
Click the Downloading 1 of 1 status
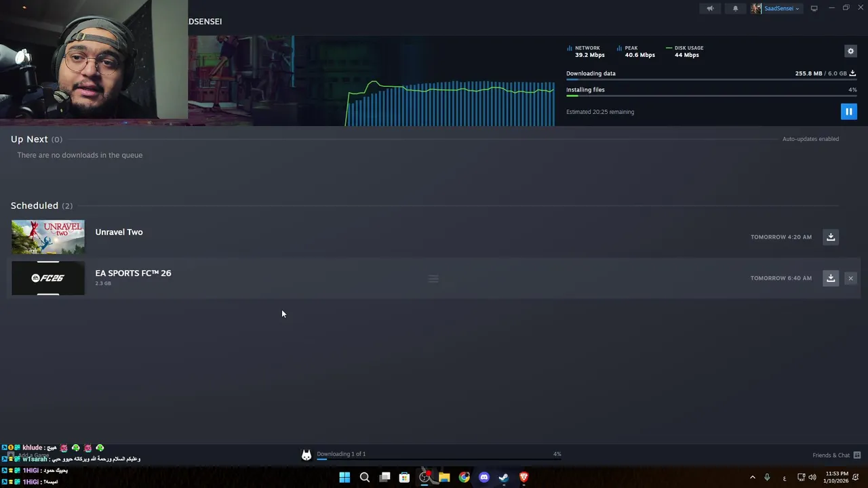(341, 454)
